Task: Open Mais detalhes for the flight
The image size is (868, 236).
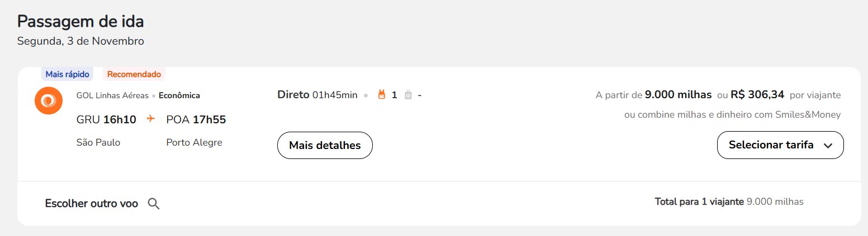Action: tap(325, 145)
